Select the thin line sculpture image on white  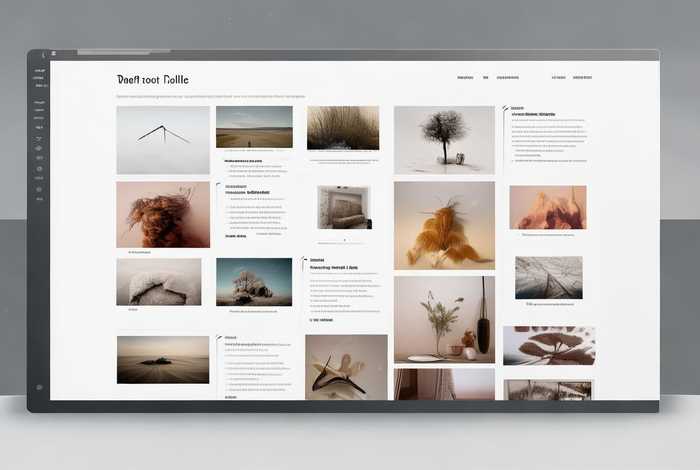(163, 140)
